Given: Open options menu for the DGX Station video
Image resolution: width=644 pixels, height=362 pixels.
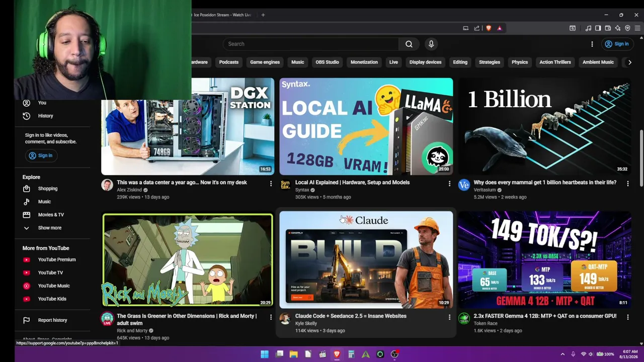Looking at the screenshot, I should [x=271, y=184].
